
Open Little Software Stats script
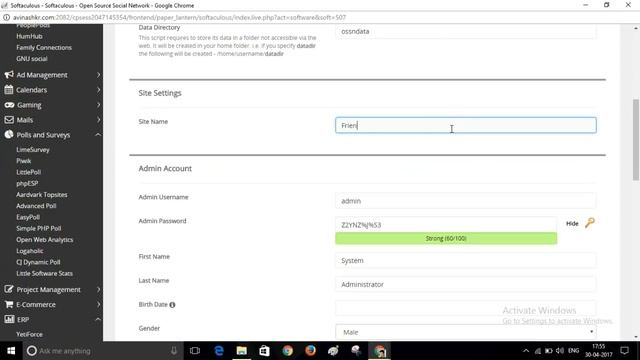pos(44,273)
